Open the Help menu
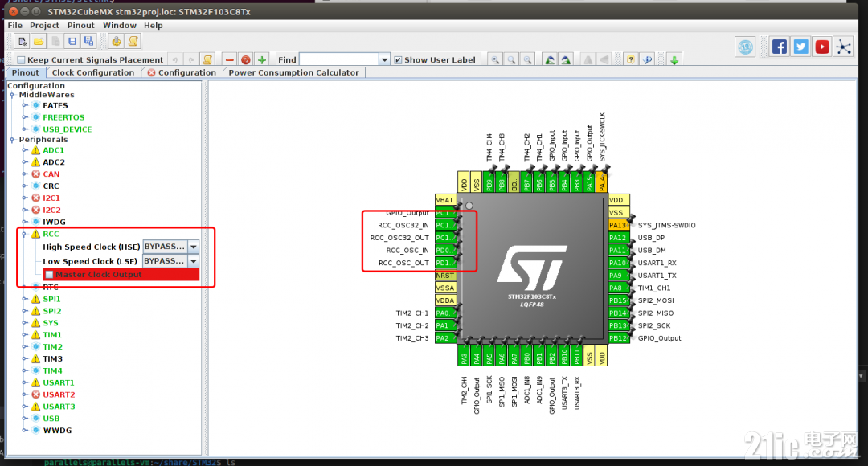This screenshot has width=868, height=466. pos(154,26)
